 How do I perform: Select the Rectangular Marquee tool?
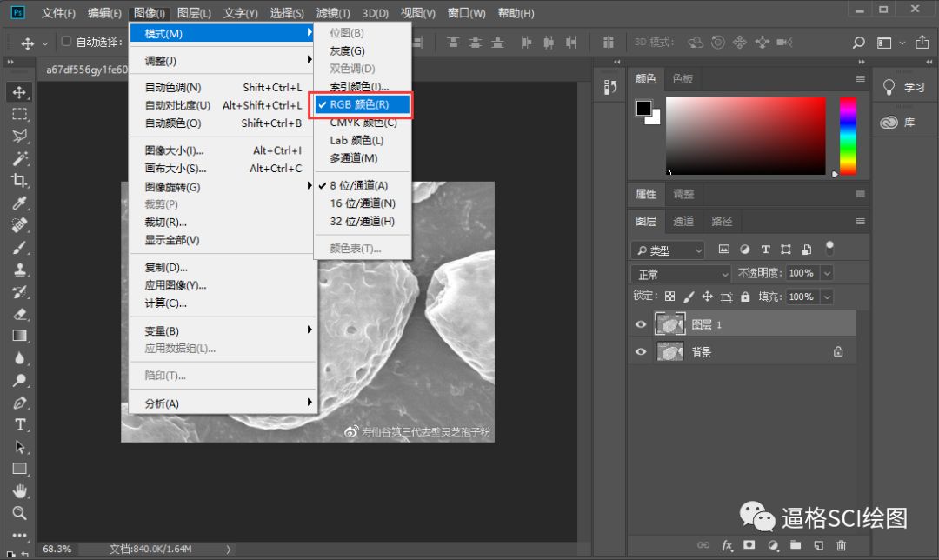coord(19,115)
